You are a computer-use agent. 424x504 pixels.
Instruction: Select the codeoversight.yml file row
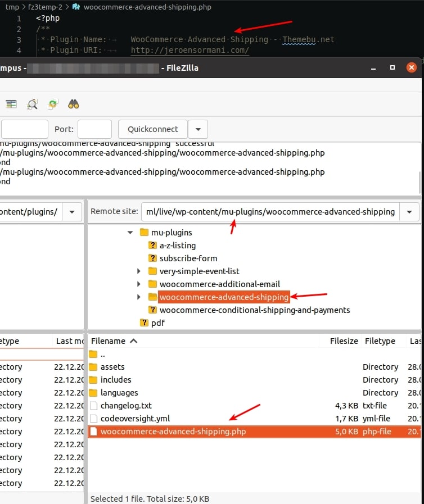click(254, 419)
